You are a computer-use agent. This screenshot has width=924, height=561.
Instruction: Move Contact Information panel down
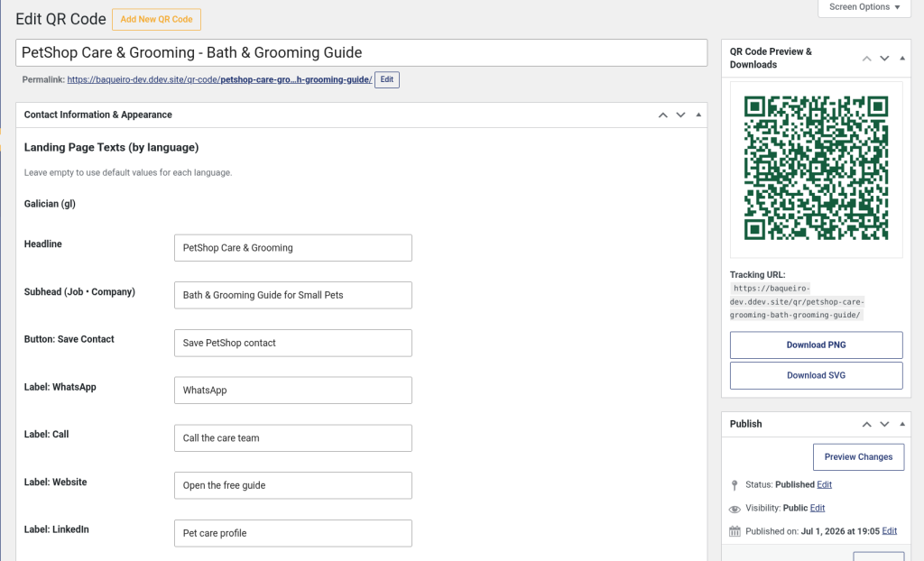pos(680,115)
